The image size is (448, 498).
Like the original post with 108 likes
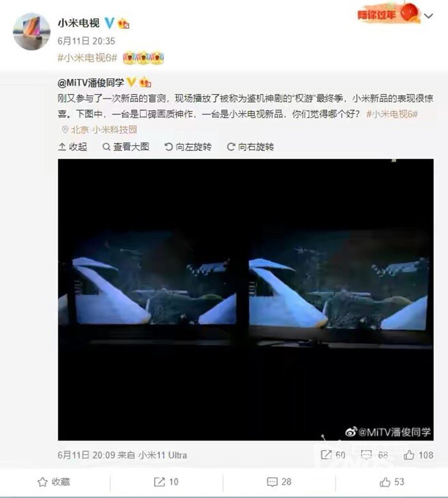click(419, 455)
